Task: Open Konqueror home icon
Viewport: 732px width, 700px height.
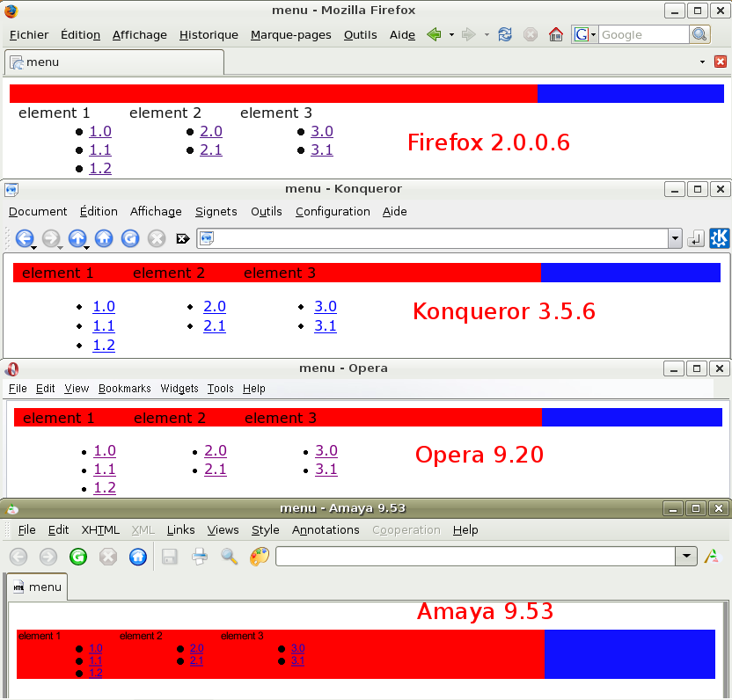Action: coord(104,238)
